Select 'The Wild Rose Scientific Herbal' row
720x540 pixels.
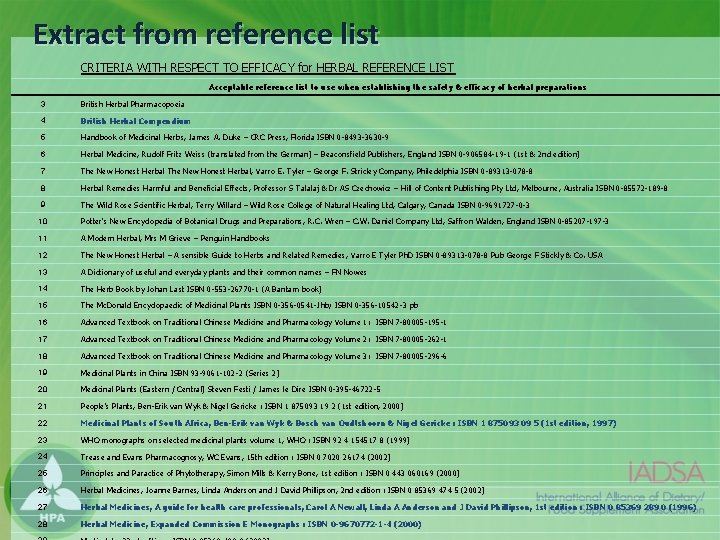click(305, 205)
